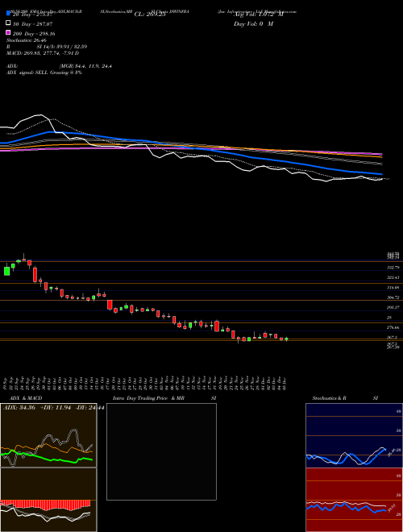Click the red MACD histogram panel
The image size is (403, 532).
(48, 500)
